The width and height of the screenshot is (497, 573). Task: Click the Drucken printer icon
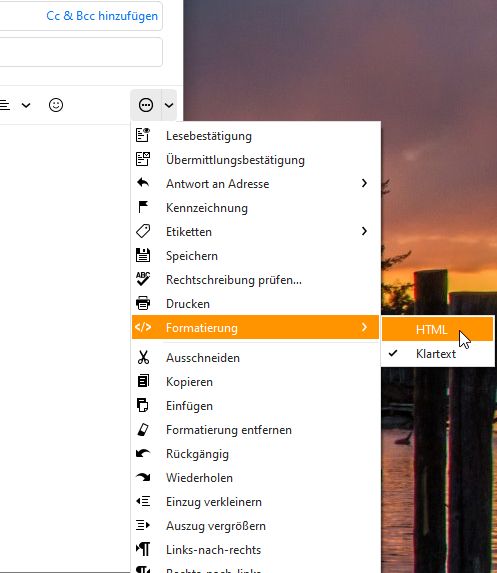click(x=143, y=303)
